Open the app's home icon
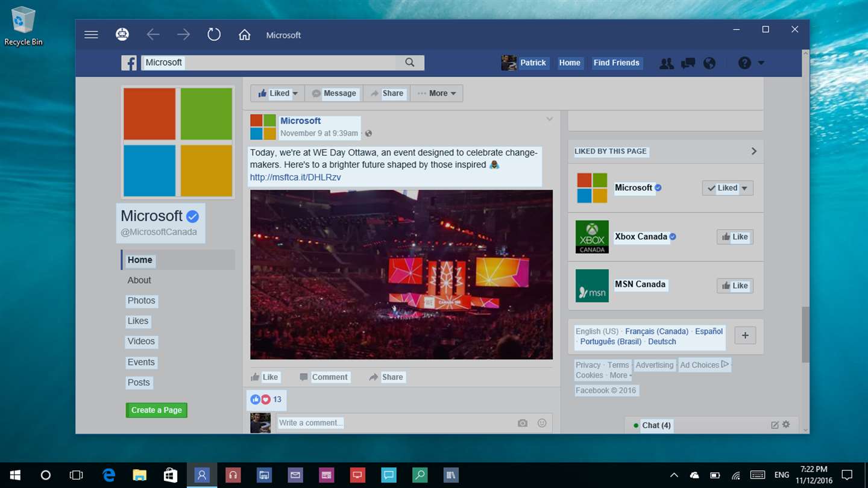Screen dimensions: 868x488 244,35
